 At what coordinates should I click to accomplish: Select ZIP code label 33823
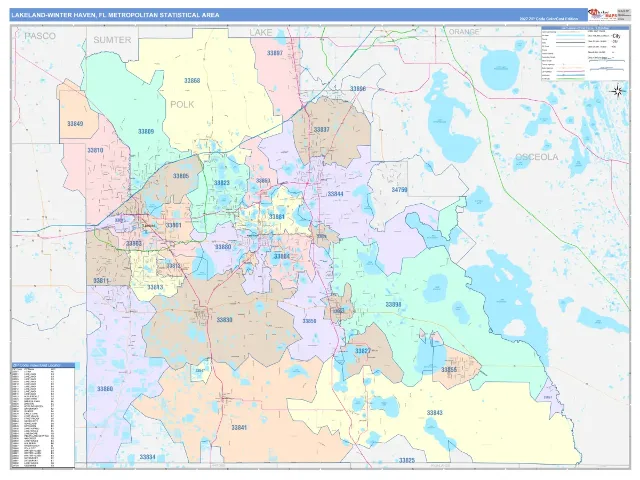[222, 183]
